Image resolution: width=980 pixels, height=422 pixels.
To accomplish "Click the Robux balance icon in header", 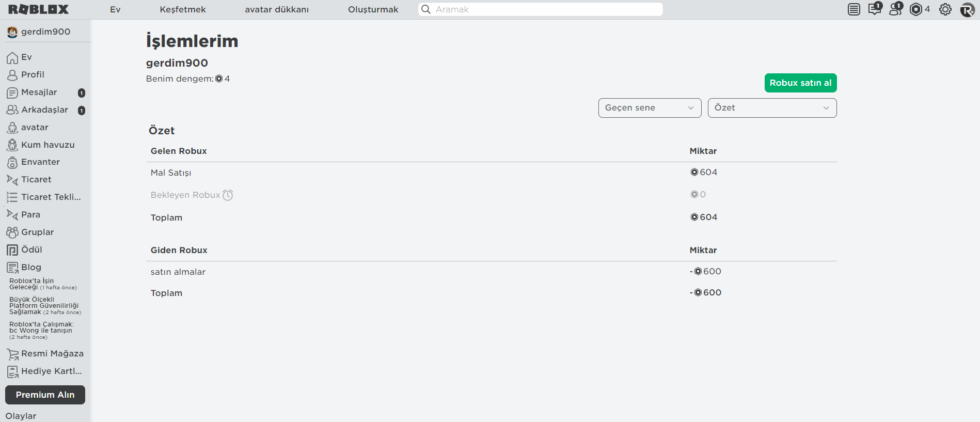I will (x=916, y=9).
